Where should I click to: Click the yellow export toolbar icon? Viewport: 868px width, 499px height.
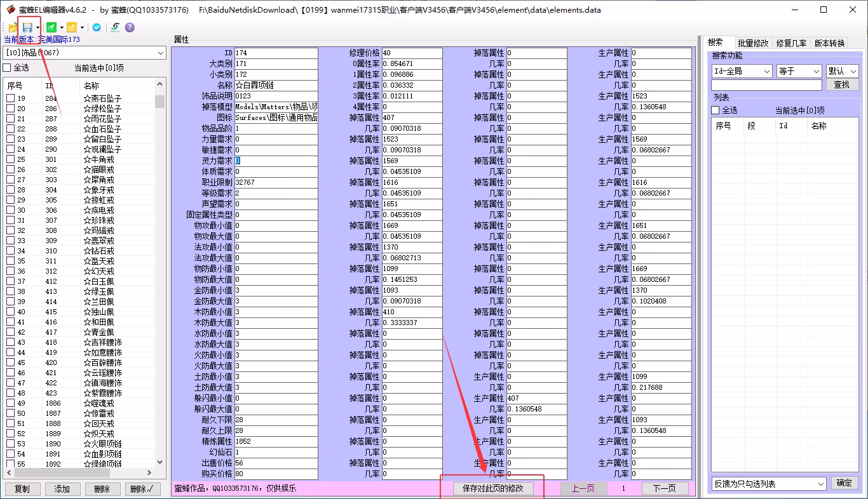coord(72,27)
